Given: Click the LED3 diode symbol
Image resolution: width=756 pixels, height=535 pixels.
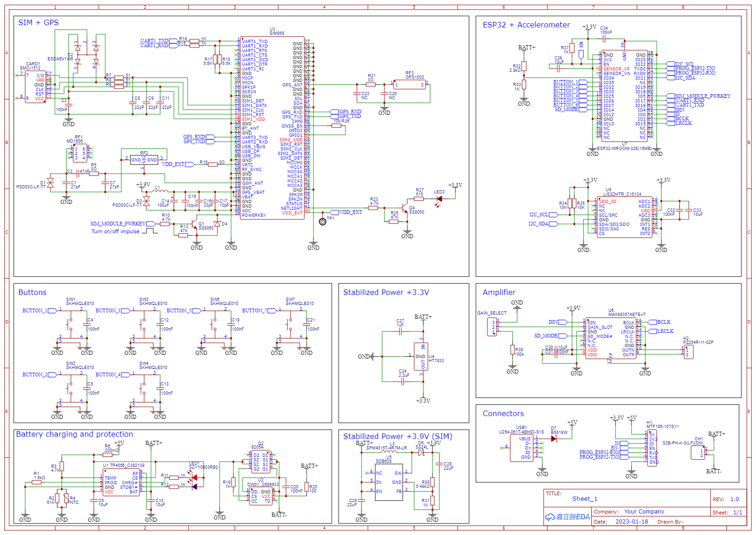Looking at the screenshot, I should [x=439, y=199].
